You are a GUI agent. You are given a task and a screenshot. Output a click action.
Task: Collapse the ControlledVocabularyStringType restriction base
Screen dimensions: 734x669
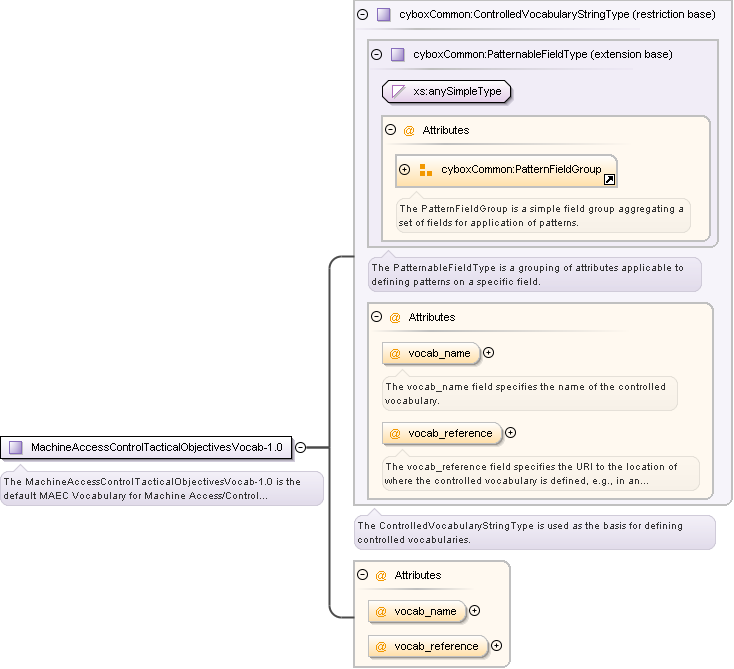coord(362,15)
